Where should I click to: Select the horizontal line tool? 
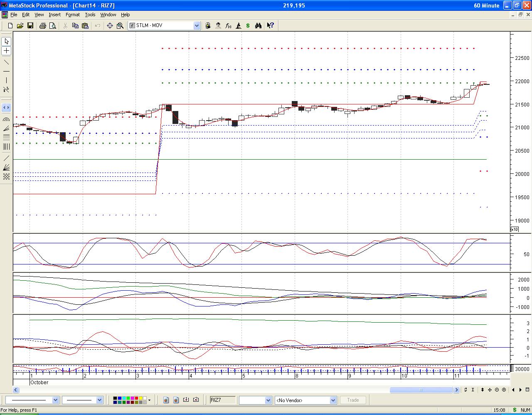[x=6, y=72]
